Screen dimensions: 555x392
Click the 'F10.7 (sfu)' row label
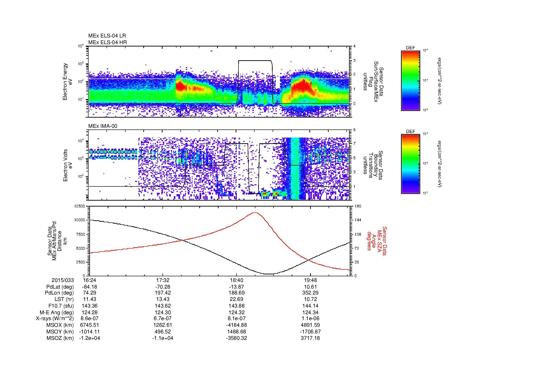tap(61, 306)
